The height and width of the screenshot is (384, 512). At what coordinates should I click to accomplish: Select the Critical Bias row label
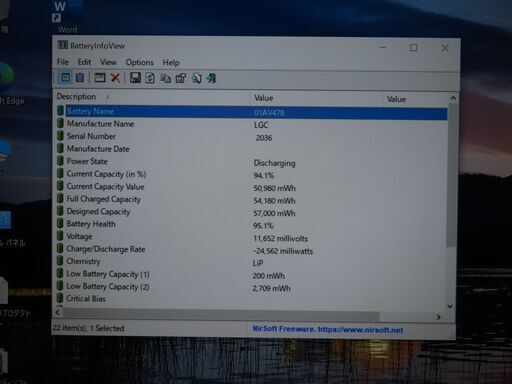tap(86, 298)
